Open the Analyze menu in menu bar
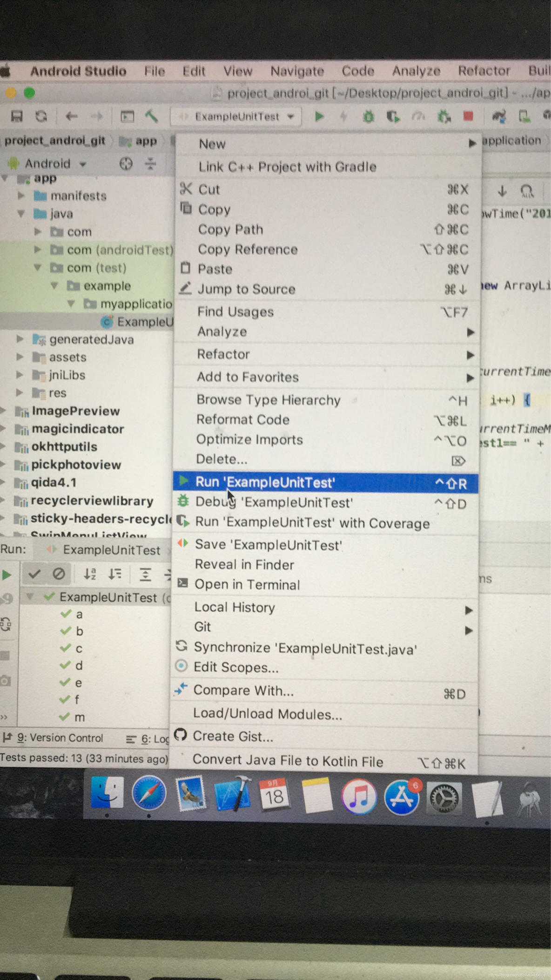The height and width of the screenshot is (980, 551). (x=416, y=71)
